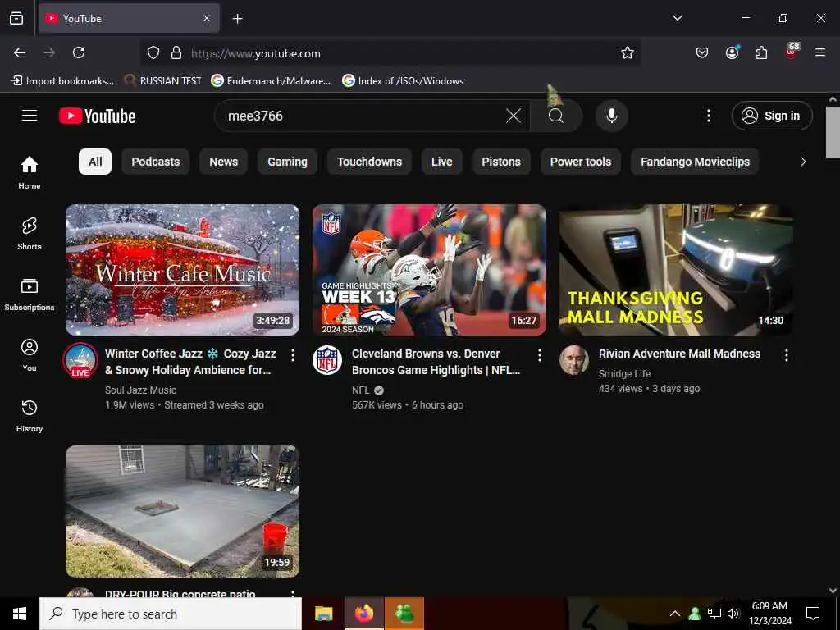
Task: Close the YouTube tab
Action: click(207, 18)
